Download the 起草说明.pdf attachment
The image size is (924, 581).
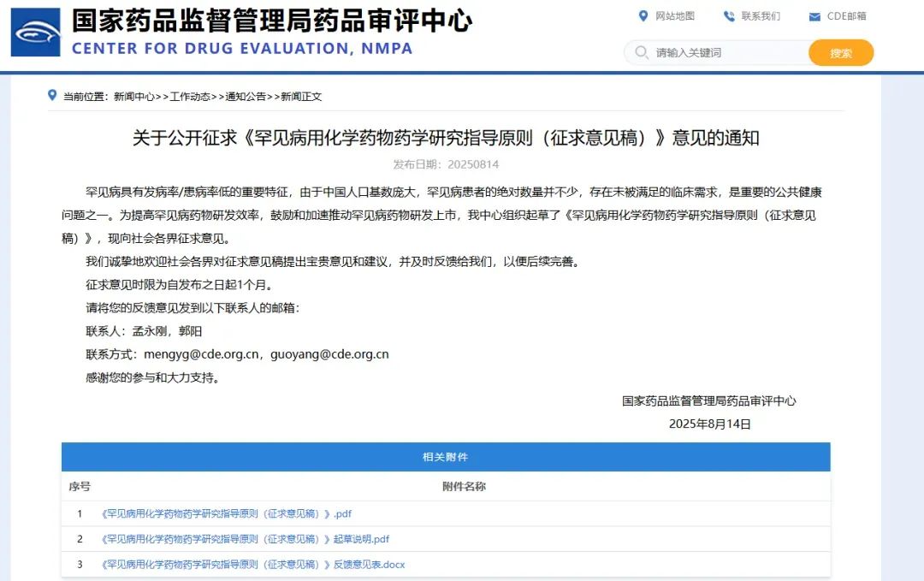tap(246, 539)
